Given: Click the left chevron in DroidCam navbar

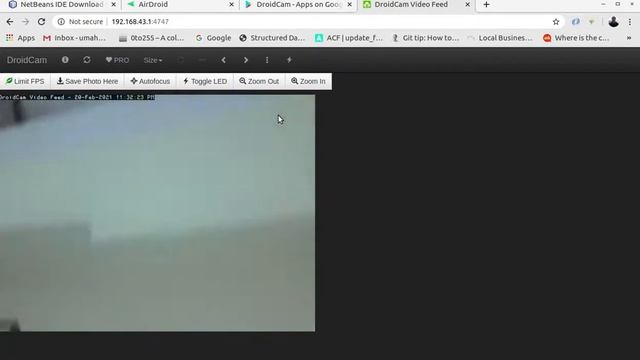Looking at the screenshot, I should click(223, 60).
